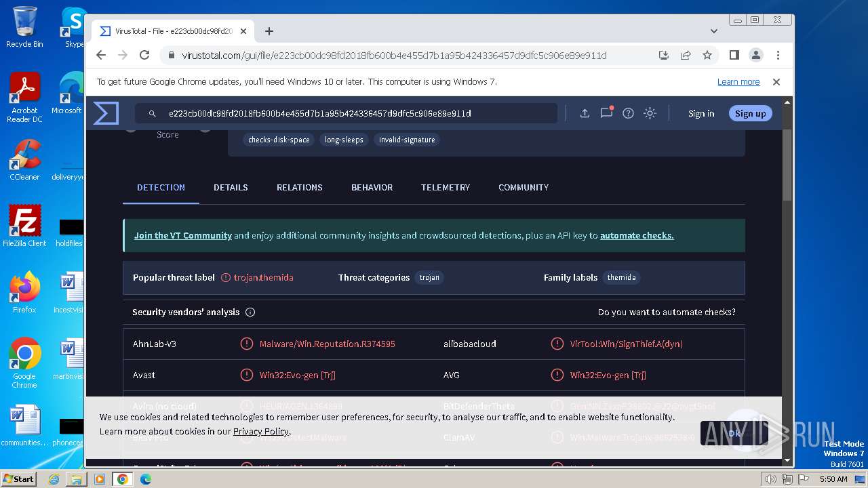This screenshot has height=488, width=868.
Task: Dismiss the Chrome update notification bar
Action: [x=776, y=82]
